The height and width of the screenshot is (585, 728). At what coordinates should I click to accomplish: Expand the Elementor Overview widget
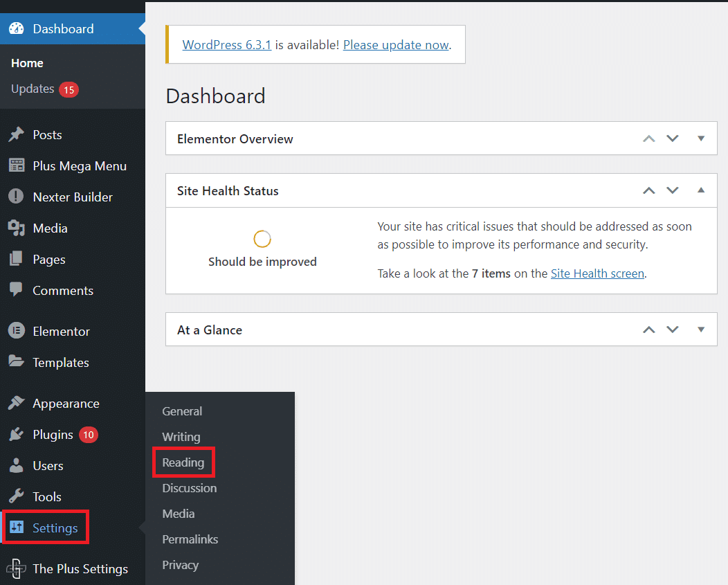pyautogui.click(x=701, y=138)
